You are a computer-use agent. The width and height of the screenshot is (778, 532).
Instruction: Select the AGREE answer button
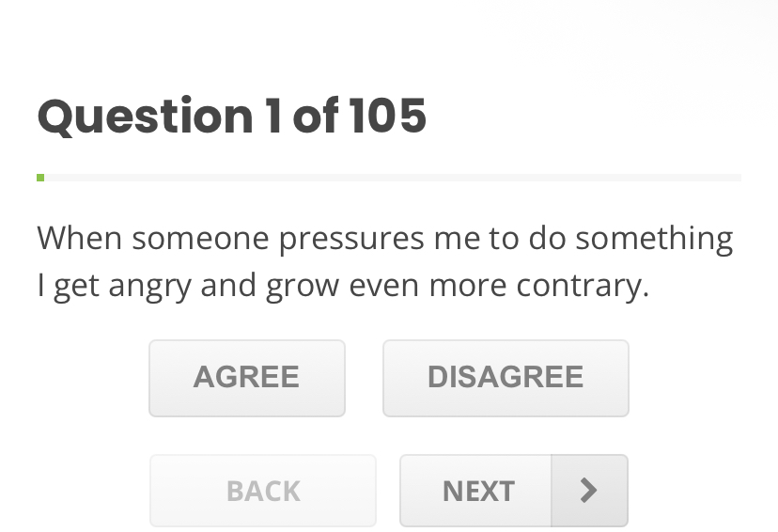(x=247, y=378)
